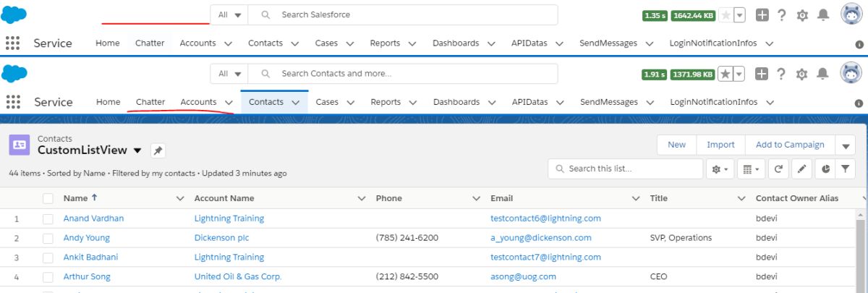The width and height of the screenshot is (868, 293).
Task: Show charts panel for list
Action: 825,169
